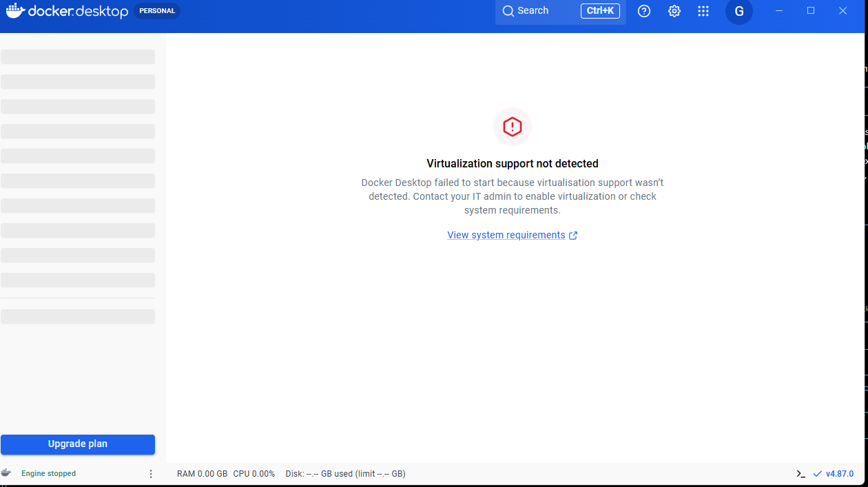Click the Ctrl+K shortcut badge
Image resolution: width=868 pixels, height=487 pixels.
point(600,11)
